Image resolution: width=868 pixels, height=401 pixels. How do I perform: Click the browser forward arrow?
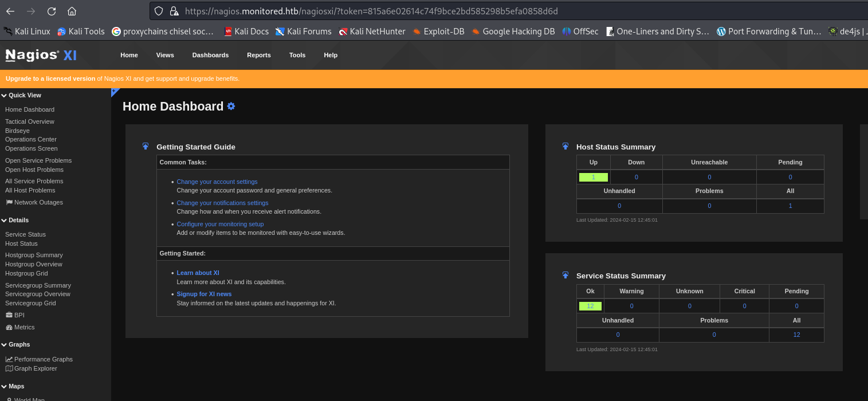(x=31, y=11)
